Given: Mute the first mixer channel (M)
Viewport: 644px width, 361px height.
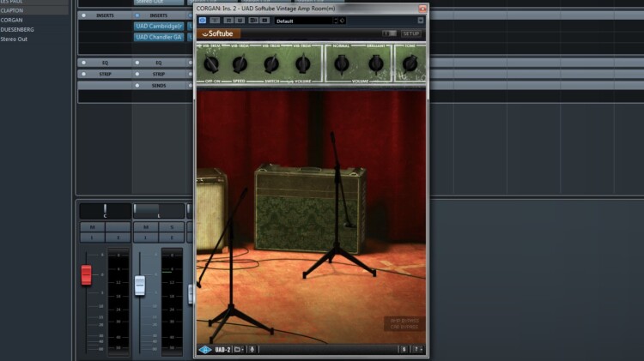Looking at the screenshot, I should [x=93, y=227].
